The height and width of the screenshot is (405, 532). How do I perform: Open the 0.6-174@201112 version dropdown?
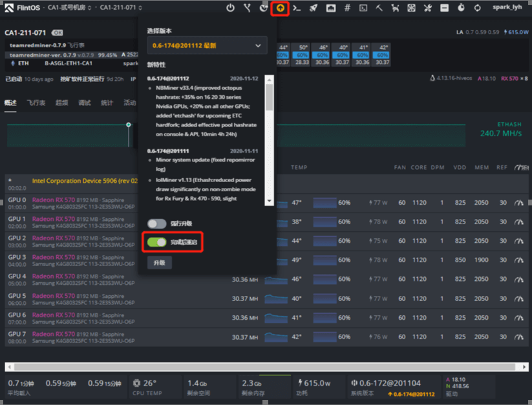207,46
